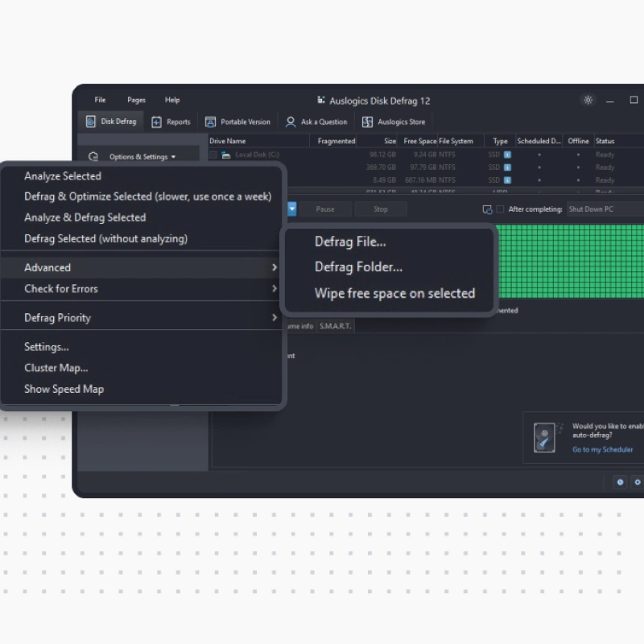Sort by the Type column header

tap(500, 141)
